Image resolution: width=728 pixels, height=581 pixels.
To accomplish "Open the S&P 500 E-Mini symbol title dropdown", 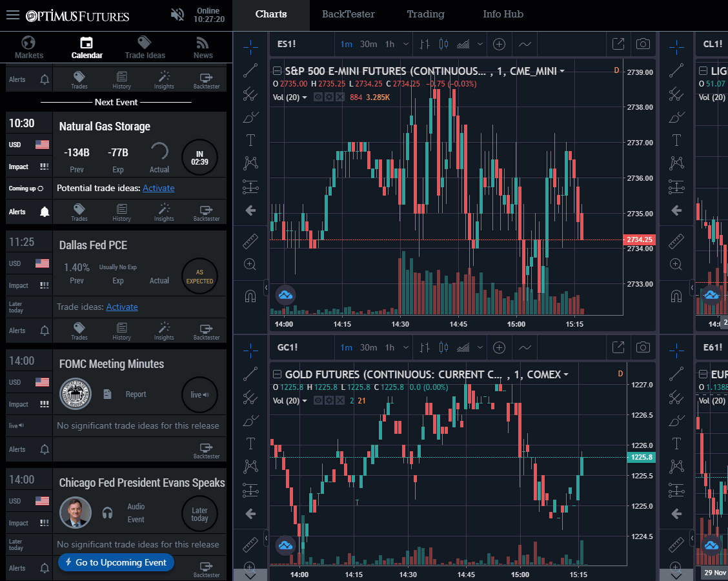I will [x=561, y=71].
